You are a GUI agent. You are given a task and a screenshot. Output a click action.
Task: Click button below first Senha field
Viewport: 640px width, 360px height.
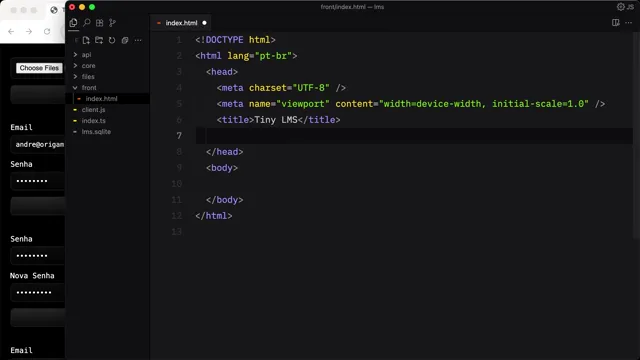[38, 206]
